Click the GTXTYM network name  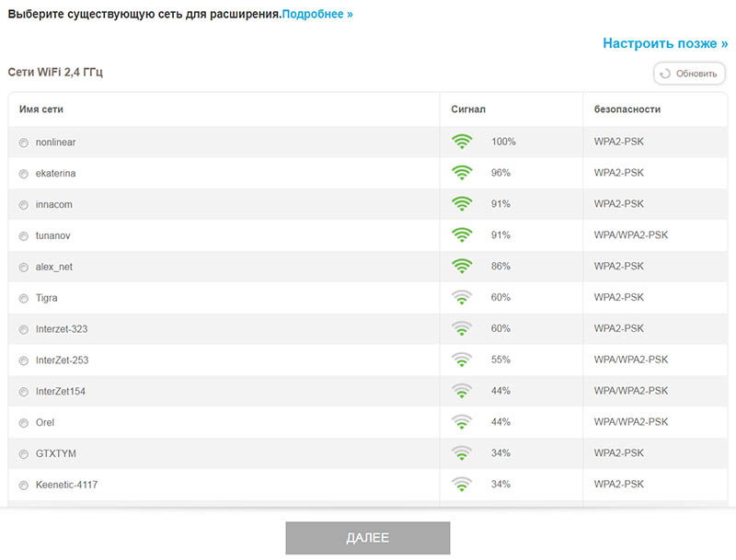pos(56,453)
